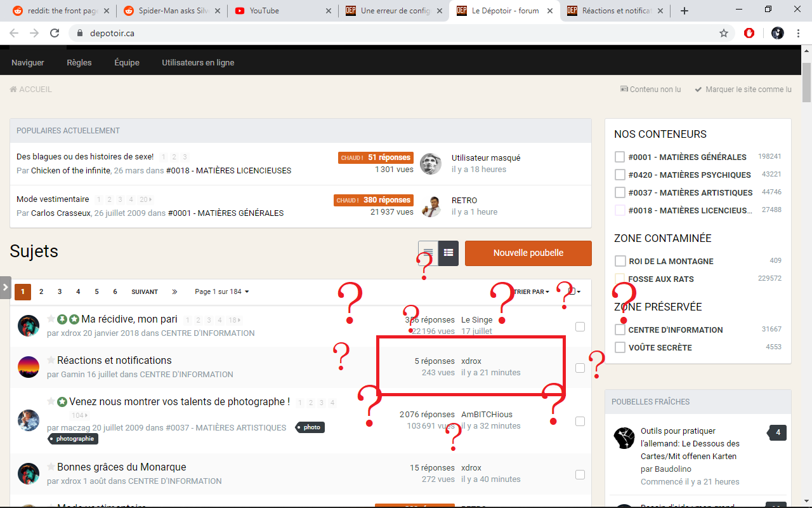Click the red ad-blocker extension icon
This screenshot has width=812, height=508.
pos(749,33)
